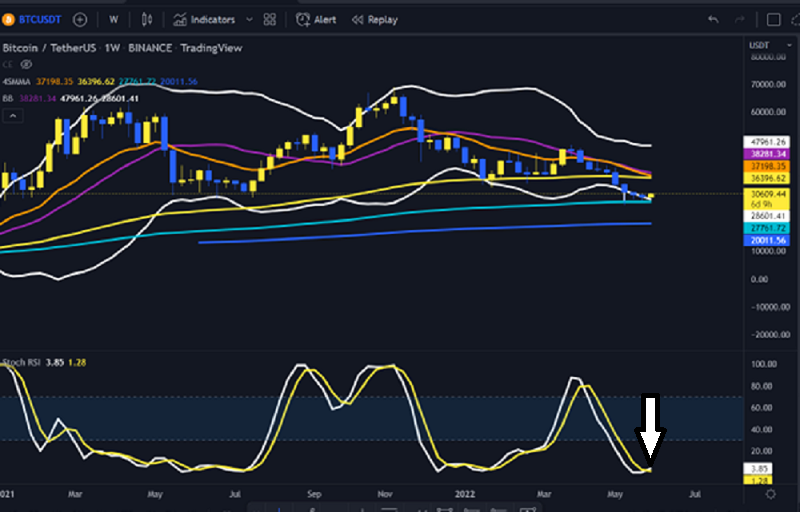Viewport: 800px width, 512px height.
Task: Click the rewind icon beside Replay
Action: (x=358, y=20)
